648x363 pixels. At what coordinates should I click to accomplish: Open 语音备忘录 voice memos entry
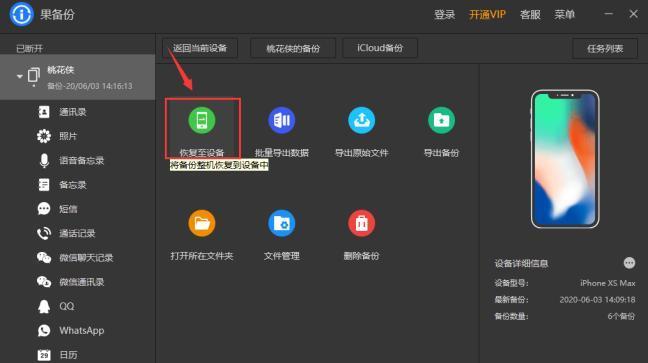tap(78, 160)
